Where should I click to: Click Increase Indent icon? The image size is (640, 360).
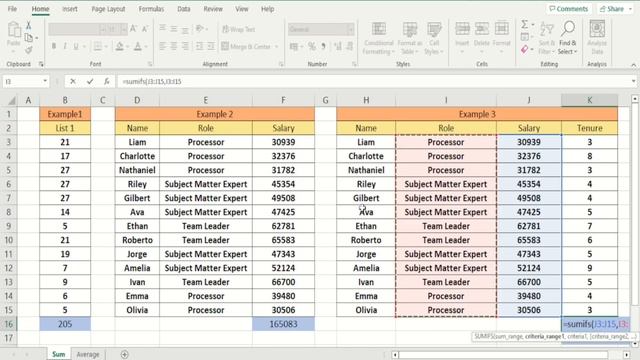point(211,47)
